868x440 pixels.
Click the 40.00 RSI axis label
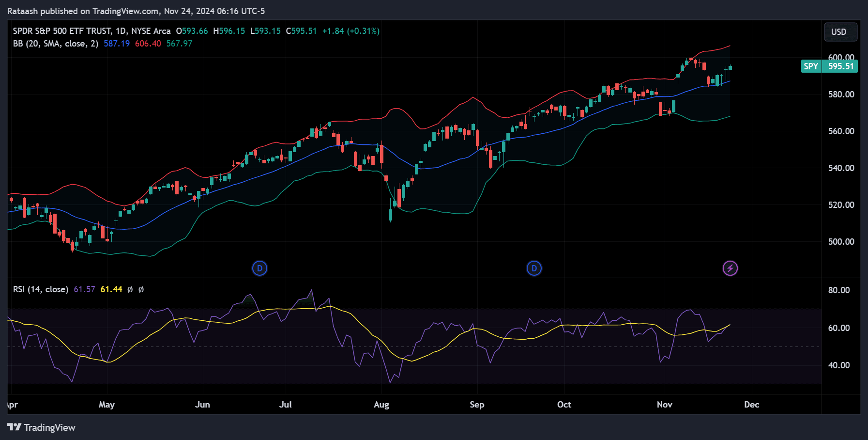tap(839, 365)
